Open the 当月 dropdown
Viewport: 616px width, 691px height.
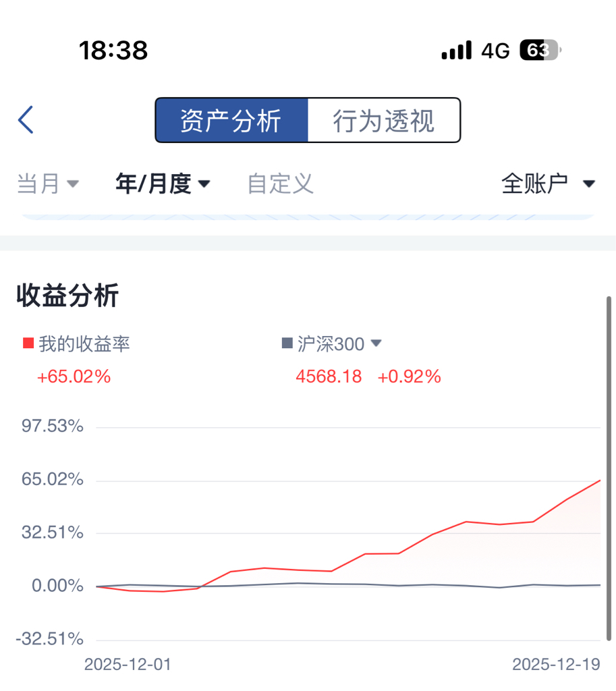click(47, 184)
